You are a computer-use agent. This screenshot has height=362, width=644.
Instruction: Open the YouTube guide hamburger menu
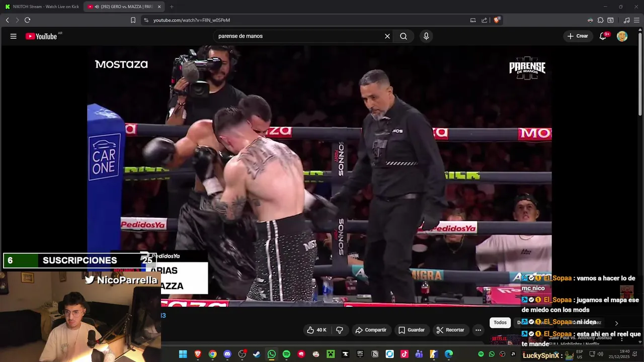click(x=14, y=36)
